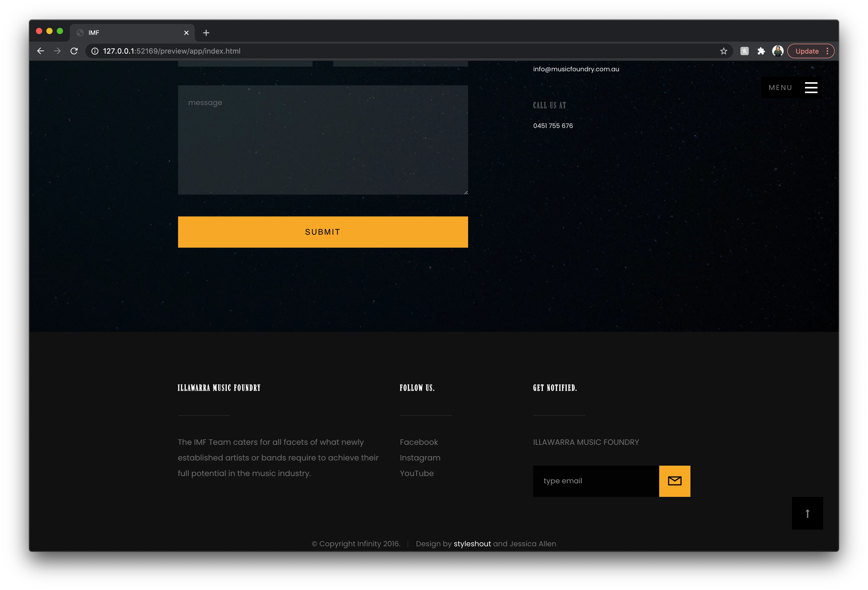This screenshot has width=868, height=590.
Task: Open the YouTube link
Action: 417,473
